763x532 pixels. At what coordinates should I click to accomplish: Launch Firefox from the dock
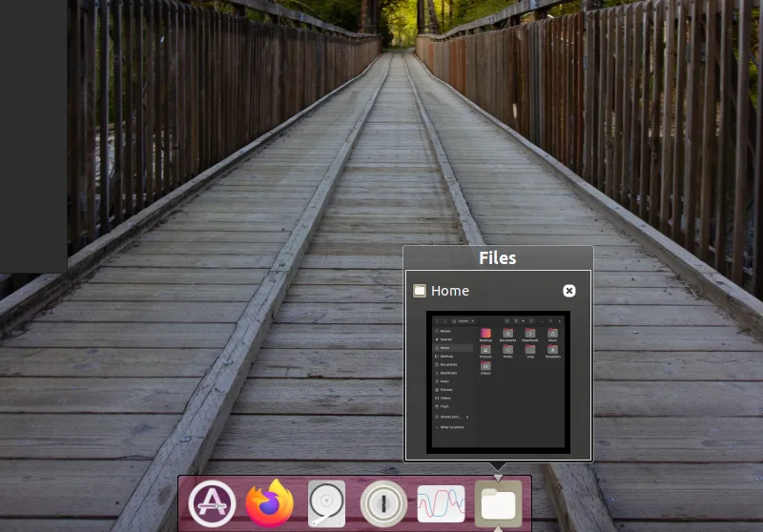tap(269, 503)
